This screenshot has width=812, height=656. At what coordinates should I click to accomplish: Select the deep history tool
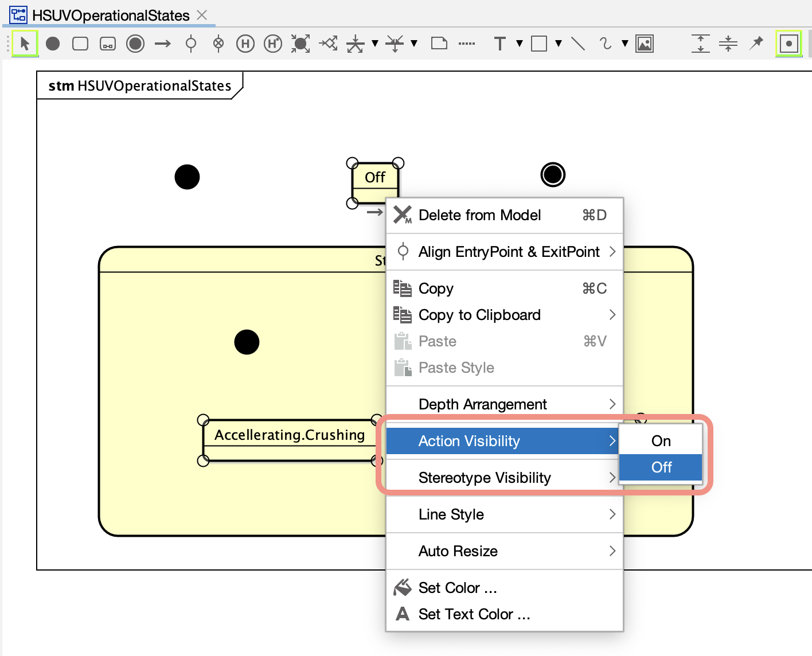point(273,44)
